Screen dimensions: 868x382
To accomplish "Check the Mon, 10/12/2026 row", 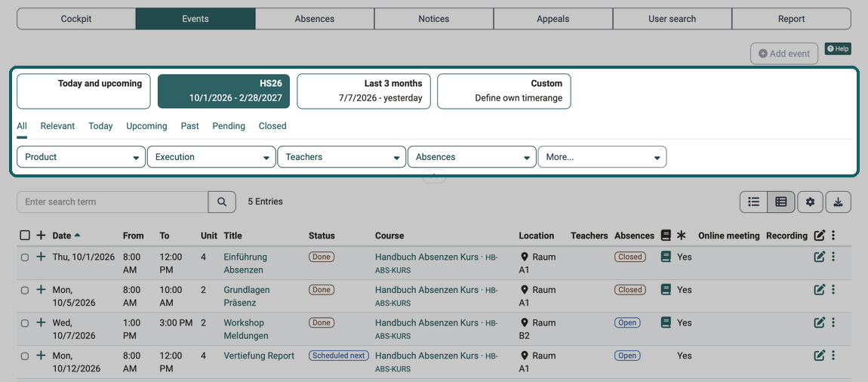I will click(24, 356).
